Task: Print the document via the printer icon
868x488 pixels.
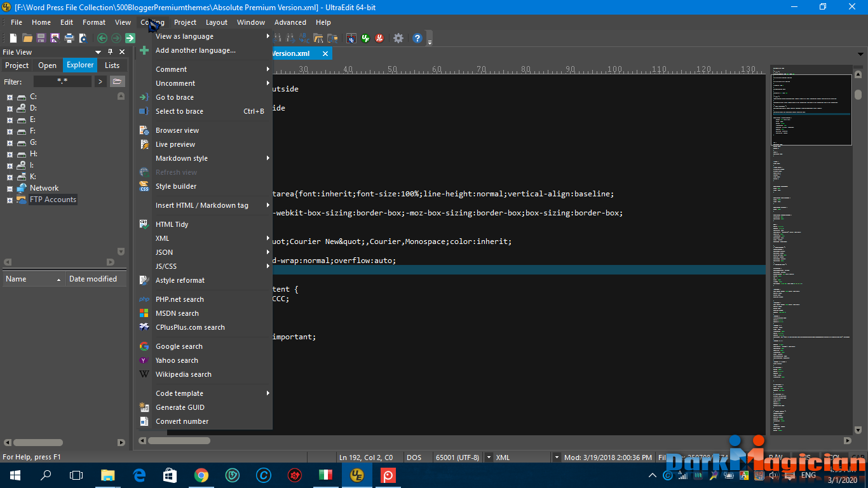Action: coord(69,38)
